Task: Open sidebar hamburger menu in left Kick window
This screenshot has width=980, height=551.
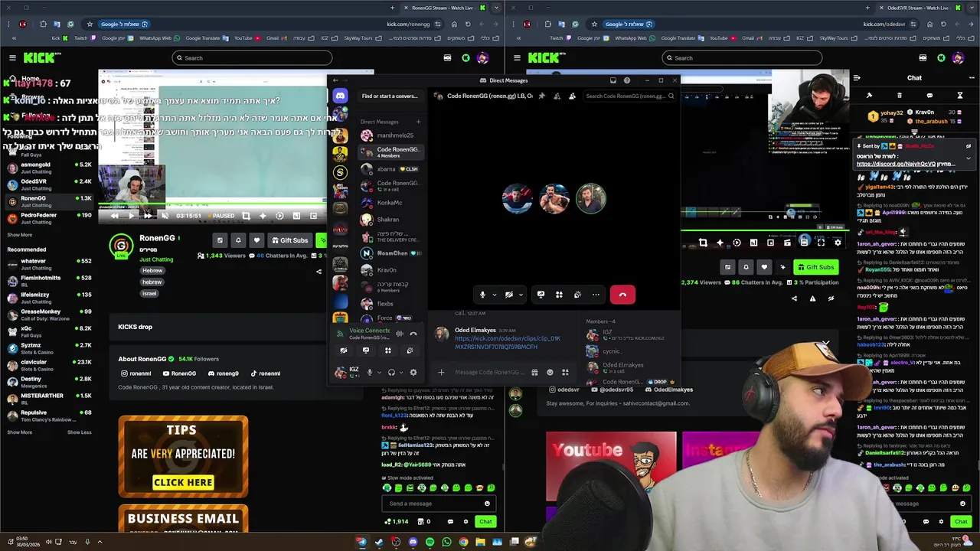Action: pyautogui.click(x=12, y=57)
